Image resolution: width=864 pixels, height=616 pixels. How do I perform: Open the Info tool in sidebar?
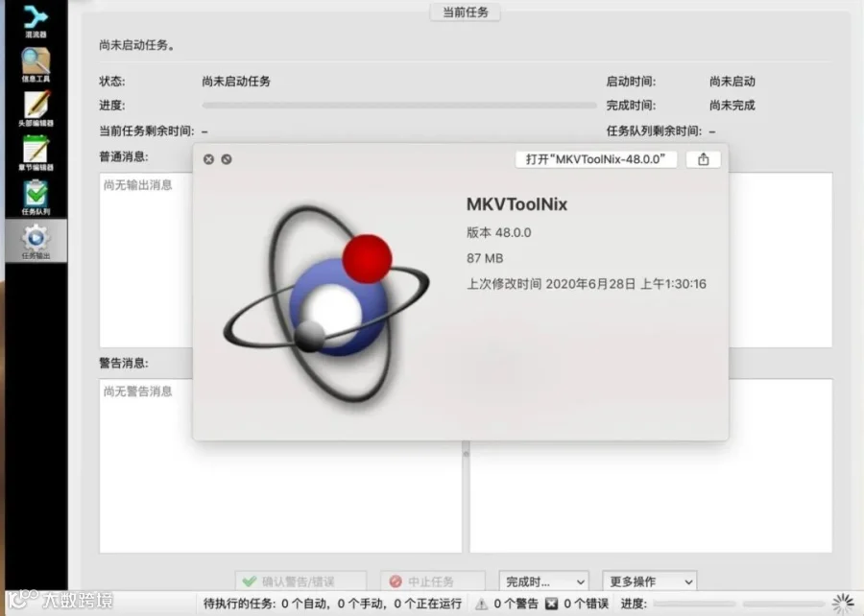click(x=36, y=64)
